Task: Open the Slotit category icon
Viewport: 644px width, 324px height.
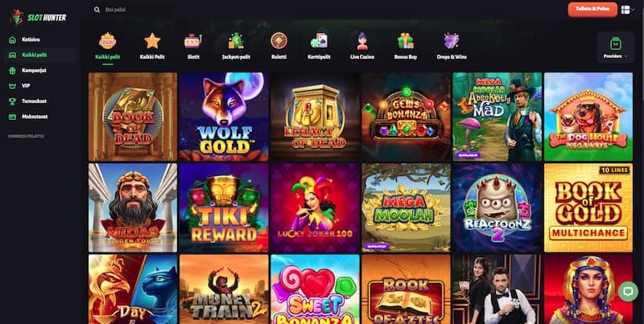Action: tap(192, 41)
